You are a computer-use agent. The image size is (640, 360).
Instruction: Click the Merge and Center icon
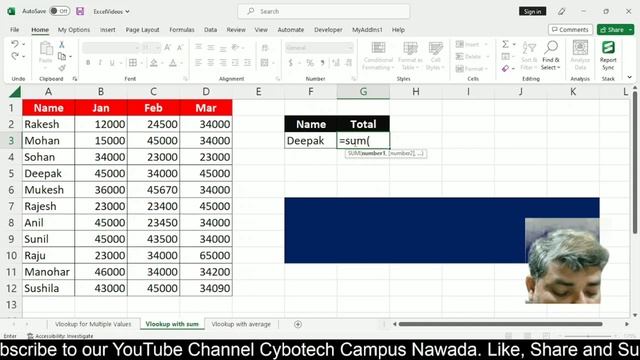coord(264,63)
